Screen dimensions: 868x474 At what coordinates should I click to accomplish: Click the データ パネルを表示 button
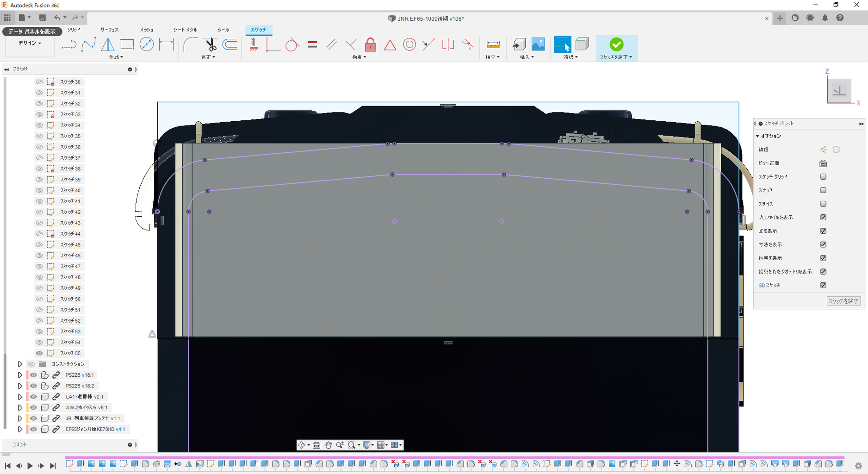coord(32,31)
